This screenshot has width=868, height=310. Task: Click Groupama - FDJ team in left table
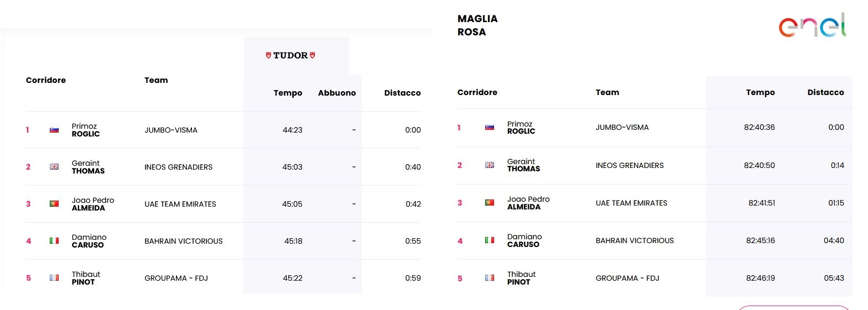pyautogui.click(x=176, y=278)
